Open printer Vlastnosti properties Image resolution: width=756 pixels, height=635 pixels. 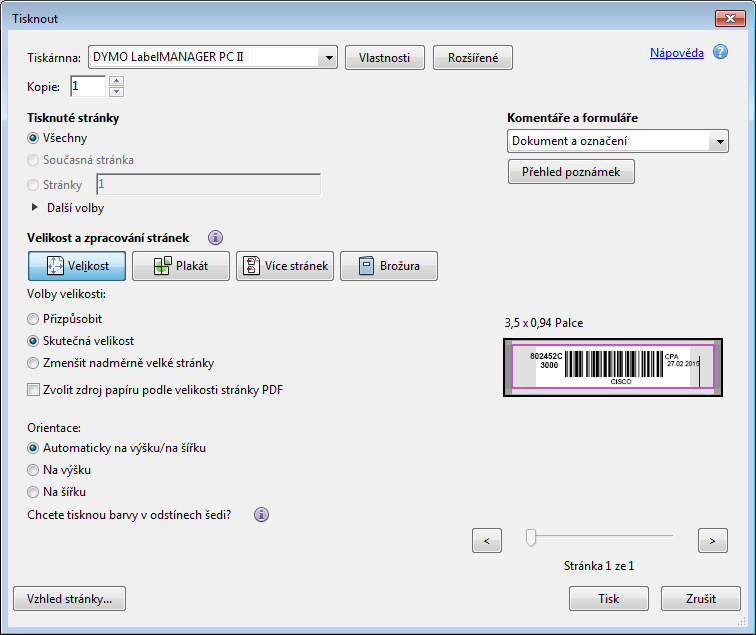[385, 58]
